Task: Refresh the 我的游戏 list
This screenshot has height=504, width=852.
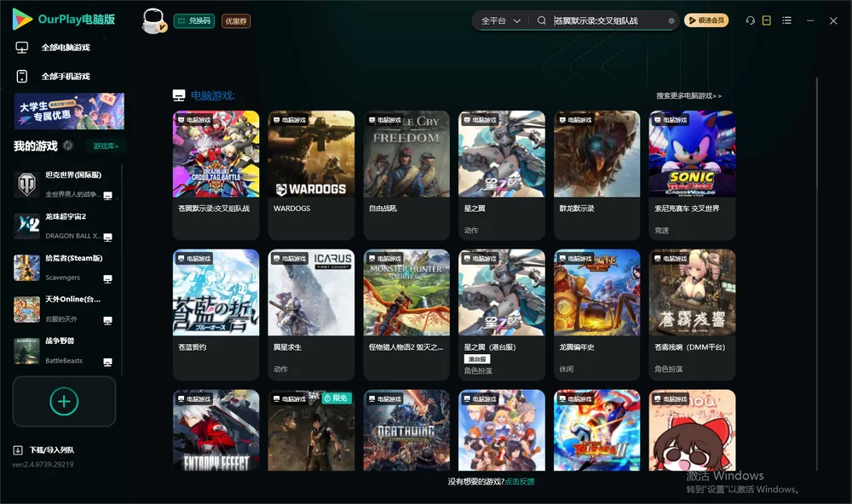Action: point(68,146)
